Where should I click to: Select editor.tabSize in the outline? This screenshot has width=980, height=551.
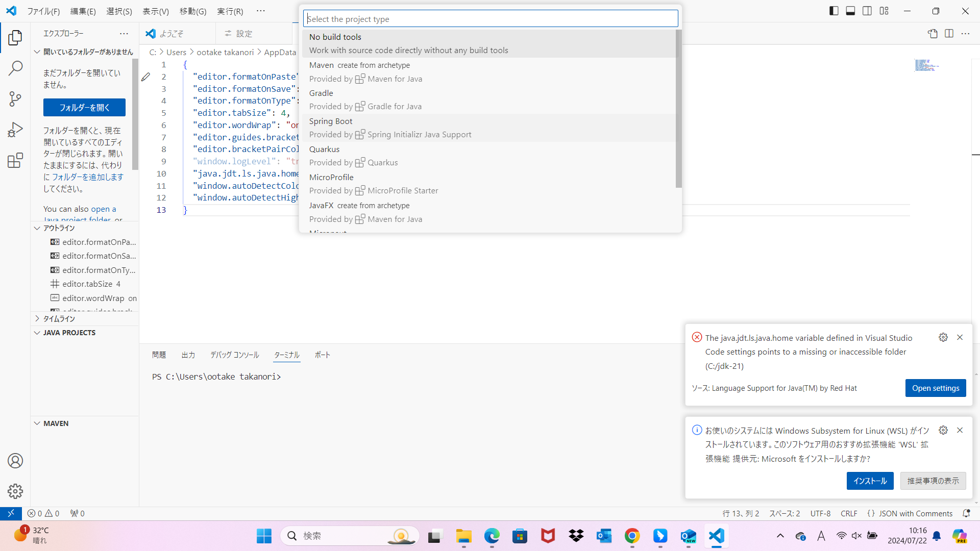[87, 284]
